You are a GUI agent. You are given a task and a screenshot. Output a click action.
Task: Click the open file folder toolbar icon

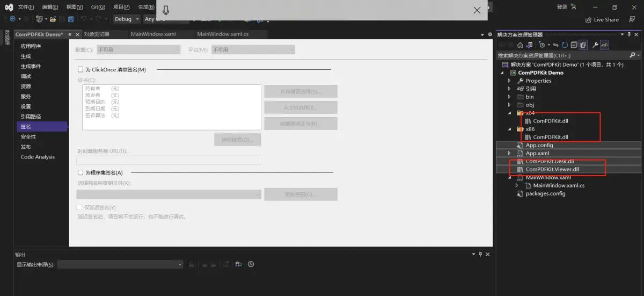(53, 19)
